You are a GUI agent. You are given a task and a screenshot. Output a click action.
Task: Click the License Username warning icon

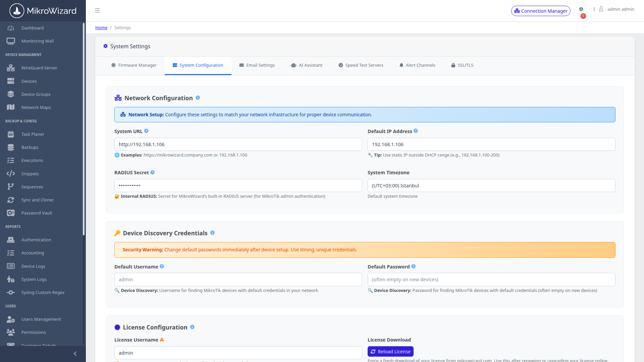click(x=162, y=340)
